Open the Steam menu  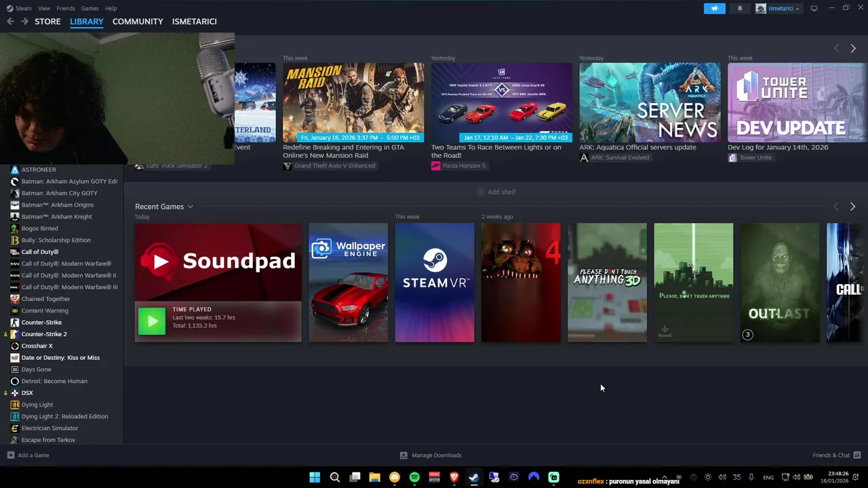[19, 8]
